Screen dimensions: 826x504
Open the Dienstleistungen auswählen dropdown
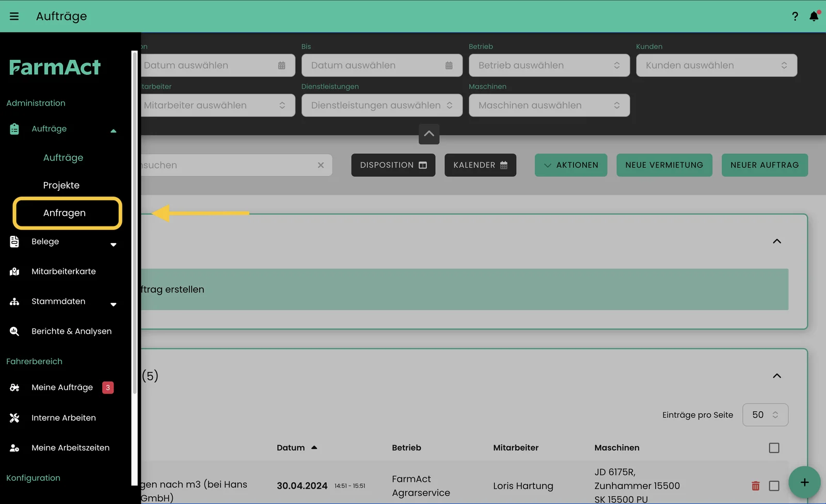382,105
